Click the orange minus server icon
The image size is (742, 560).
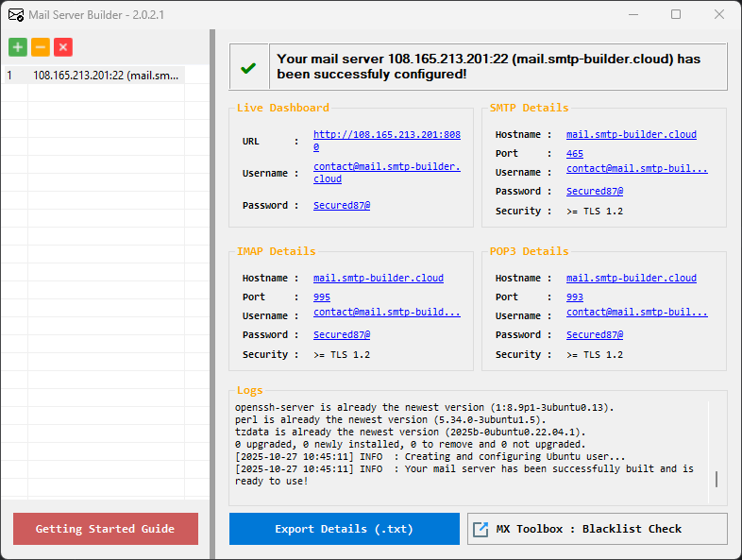pos(41,47)
